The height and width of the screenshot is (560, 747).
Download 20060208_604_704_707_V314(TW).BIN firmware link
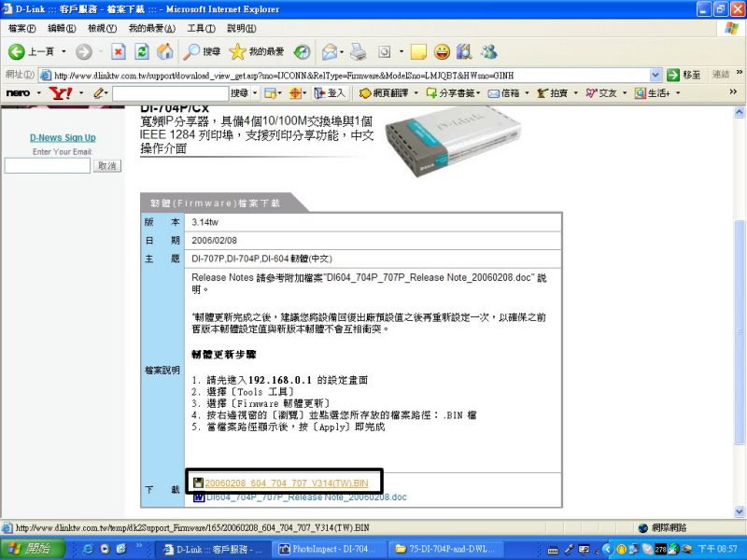(x=287, y=483)
